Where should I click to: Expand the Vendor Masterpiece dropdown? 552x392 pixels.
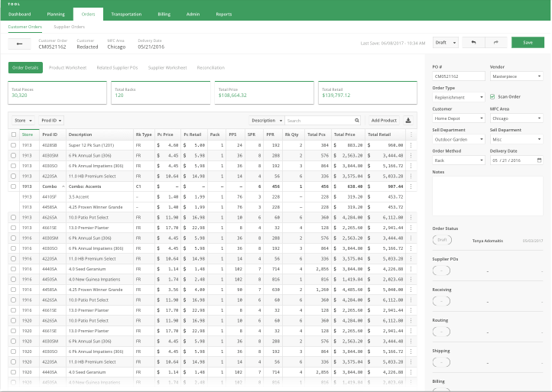516,76
